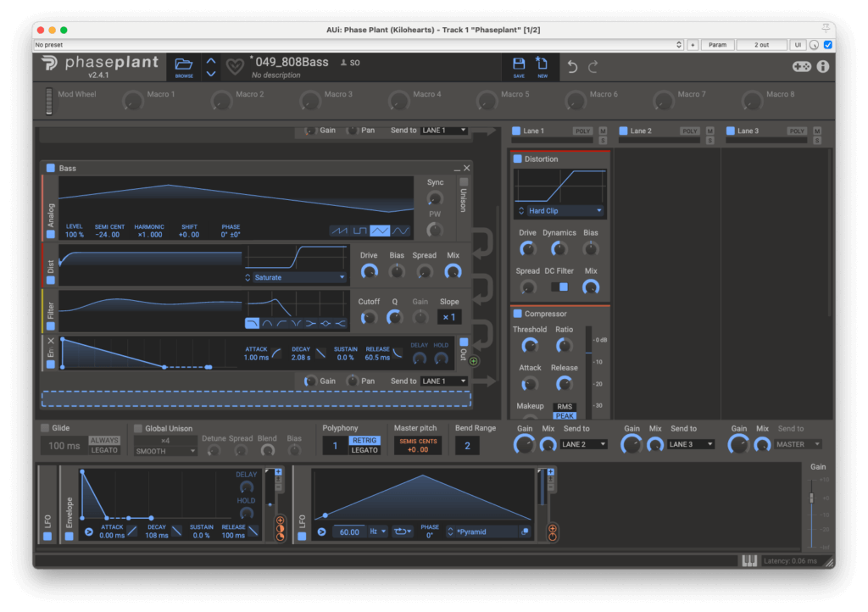Select the sawtooth waveform shape
Screen dimensions: 868x612
point(339,231)
